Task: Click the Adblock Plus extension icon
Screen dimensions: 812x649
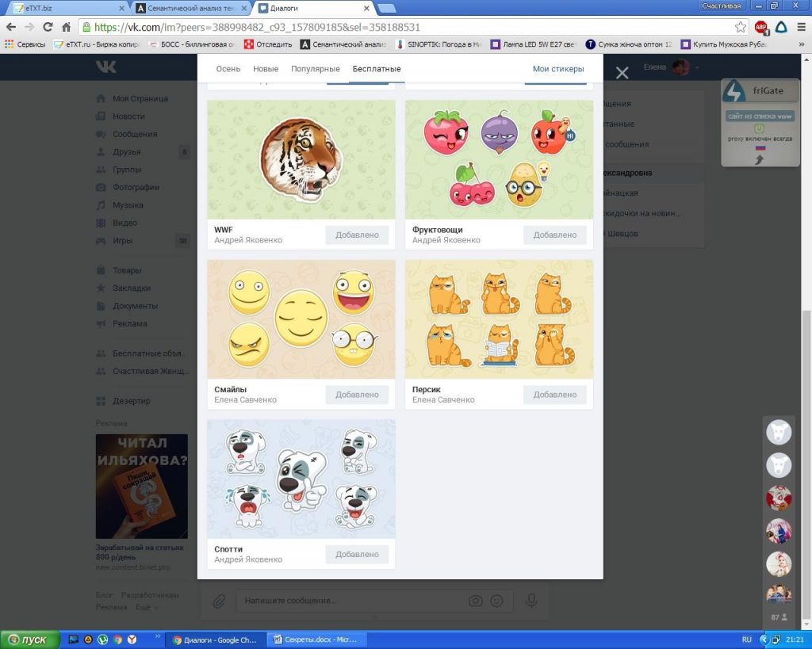Action: (x=761, y=27)
